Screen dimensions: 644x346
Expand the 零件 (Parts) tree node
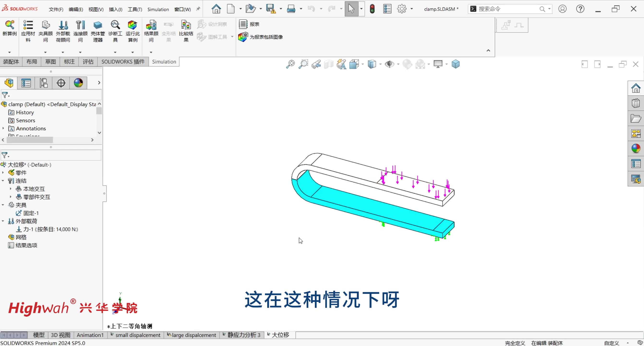3,173
